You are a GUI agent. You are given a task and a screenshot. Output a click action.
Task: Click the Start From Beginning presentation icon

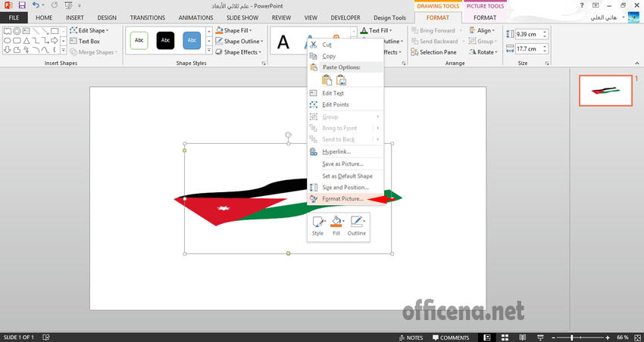pyautogui.click(x=69, y=6)
